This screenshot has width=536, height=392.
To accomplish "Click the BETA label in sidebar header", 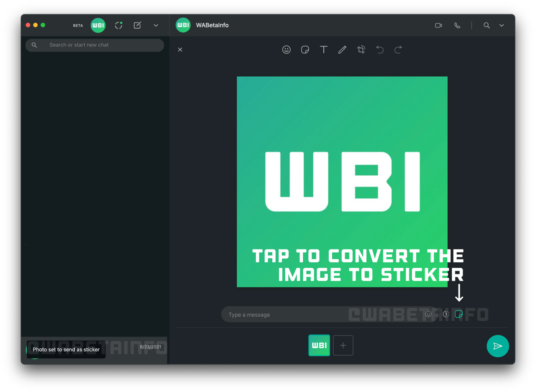I will click(78, 26).
